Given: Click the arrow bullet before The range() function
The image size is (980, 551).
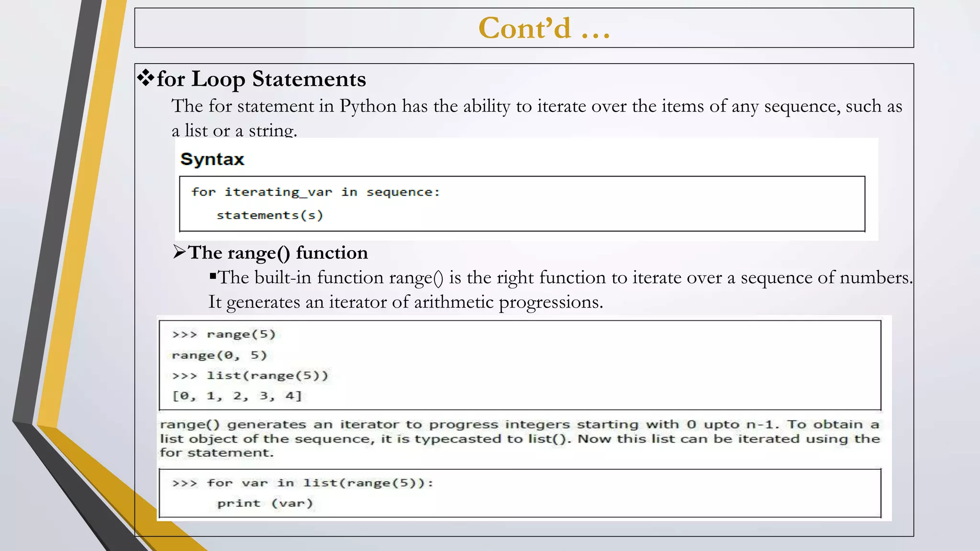Looking at the screenshot, I should 179,252.
